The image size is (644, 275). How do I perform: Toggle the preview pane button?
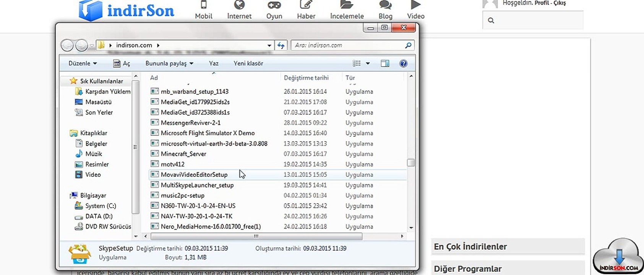pos(385,63)
